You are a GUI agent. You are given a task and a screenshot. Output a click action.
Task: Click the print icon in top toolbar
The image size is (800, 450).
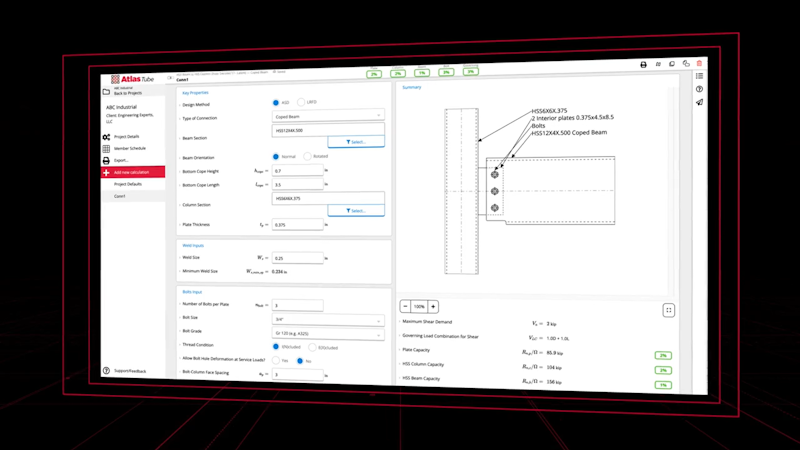point(643,64)
